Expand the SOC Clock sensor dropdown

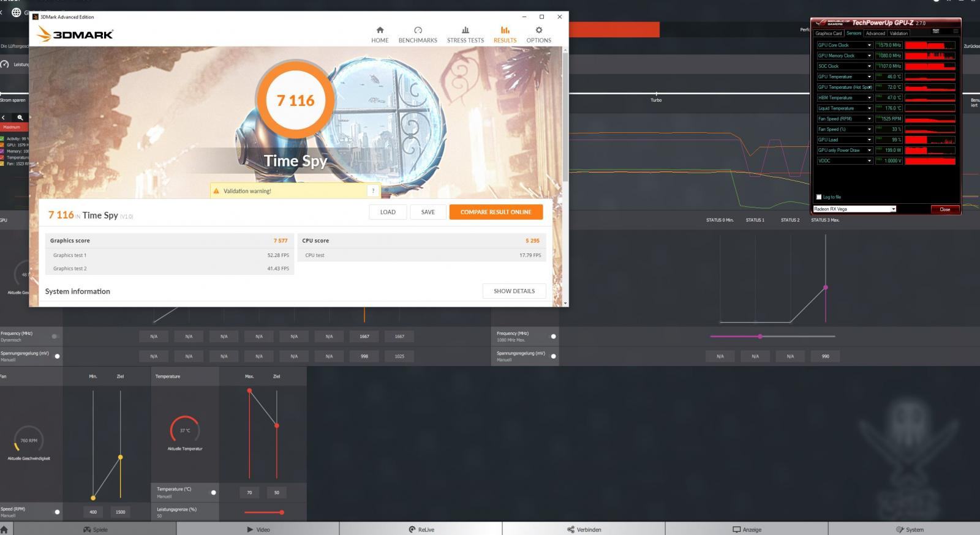pos(869,66)
